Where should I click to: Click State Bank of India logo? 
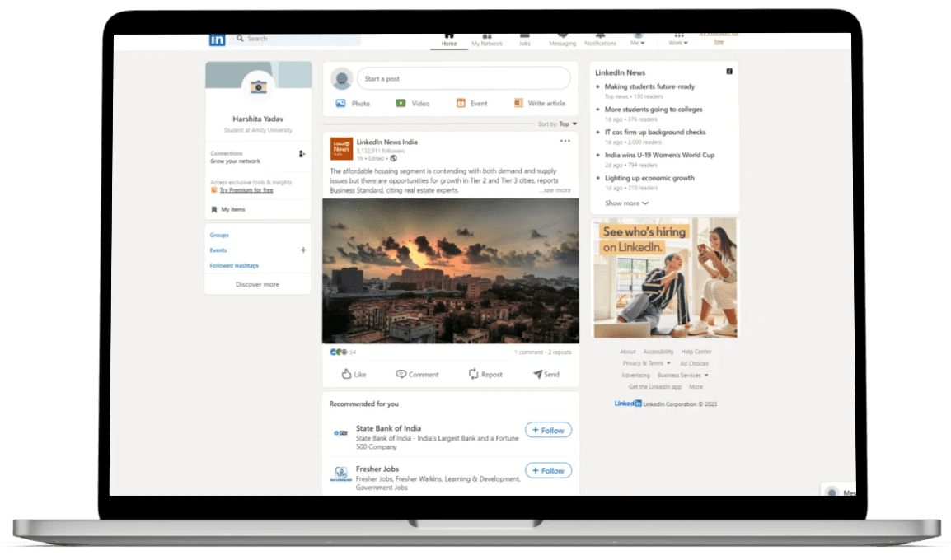(x=341, y=432)
